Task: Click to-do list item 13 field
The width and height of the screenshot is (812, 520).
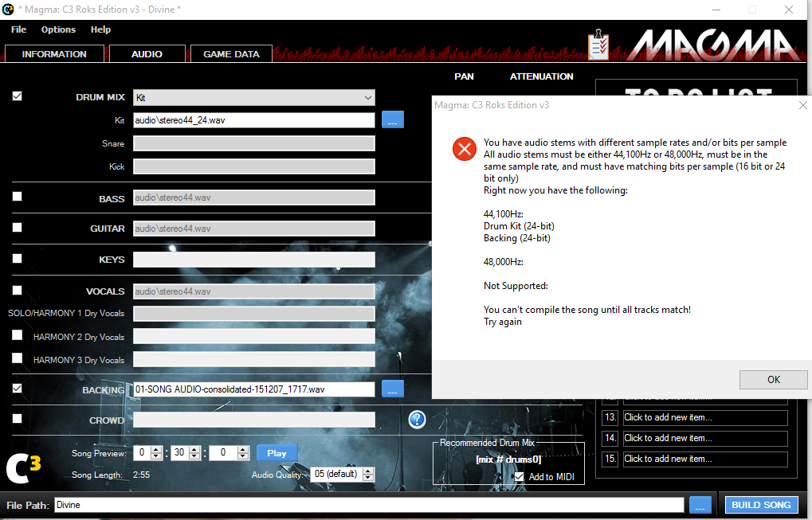Action: tap(705, 417)
